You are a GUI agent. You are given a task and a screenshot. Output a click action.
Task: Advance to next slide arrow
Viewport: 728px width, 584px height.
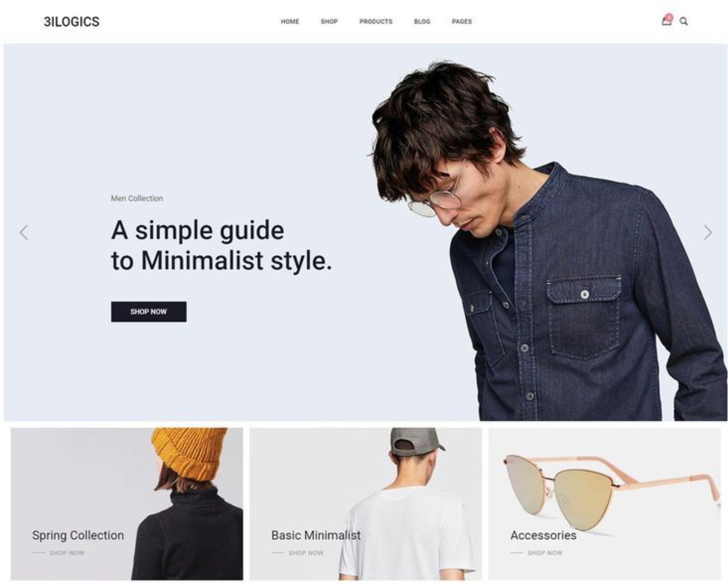708,232
